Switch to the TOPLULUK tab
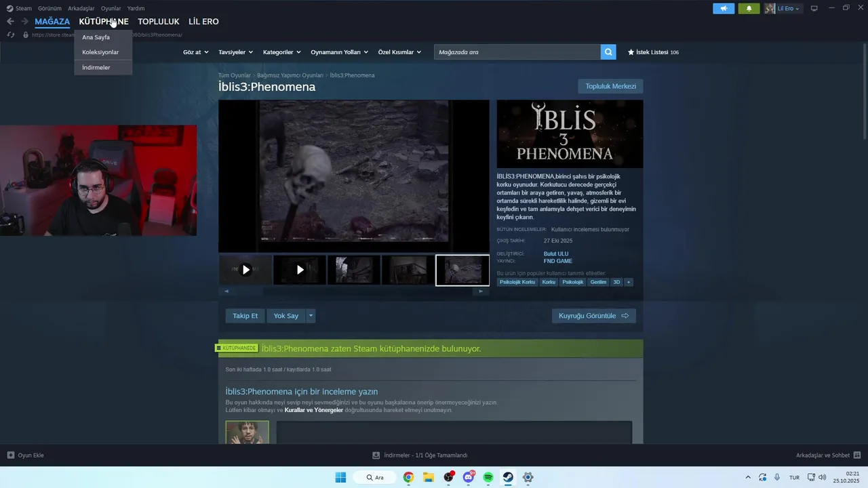Image resolution: width=868 pixels, height=488 pixels. [159, 22]
